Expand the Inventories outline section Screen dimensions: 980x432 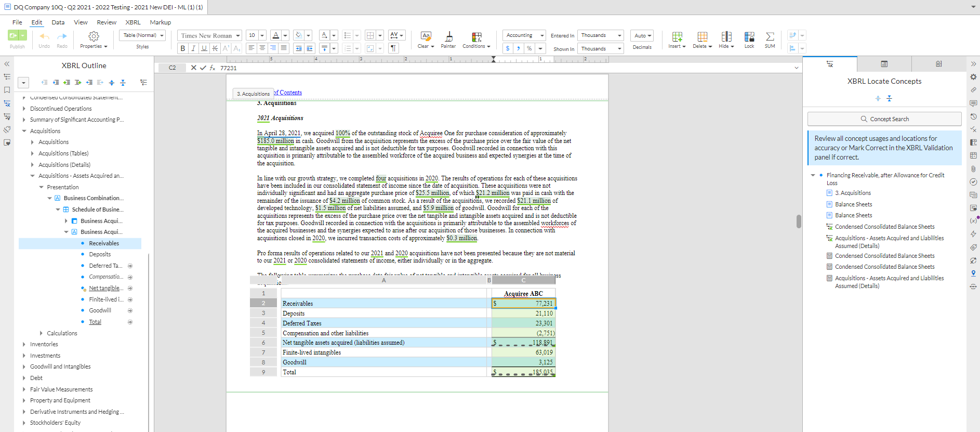(x=24, y=344)
